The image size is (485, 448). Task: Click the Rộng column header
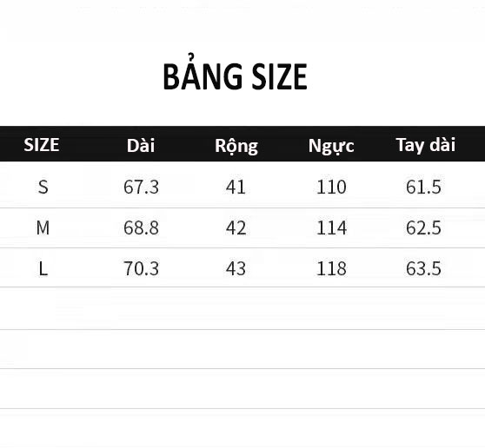(x=236, y=146)
